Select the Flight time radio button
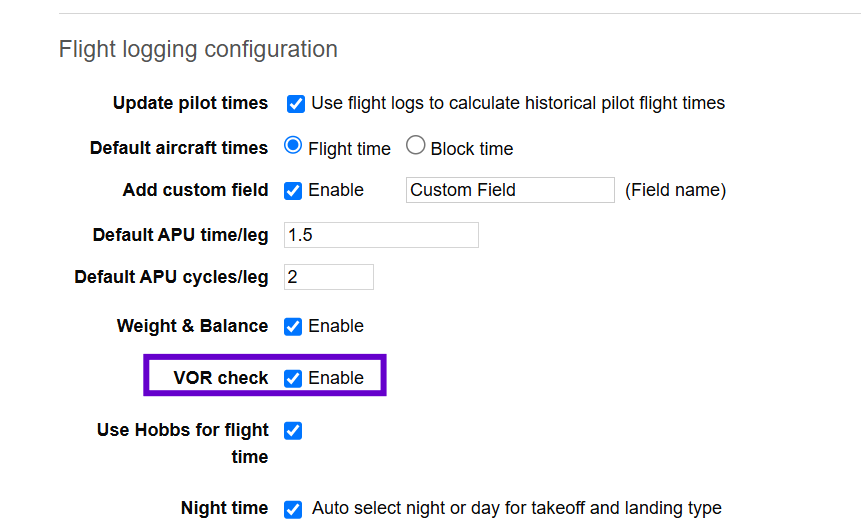 tap(293, 146)
